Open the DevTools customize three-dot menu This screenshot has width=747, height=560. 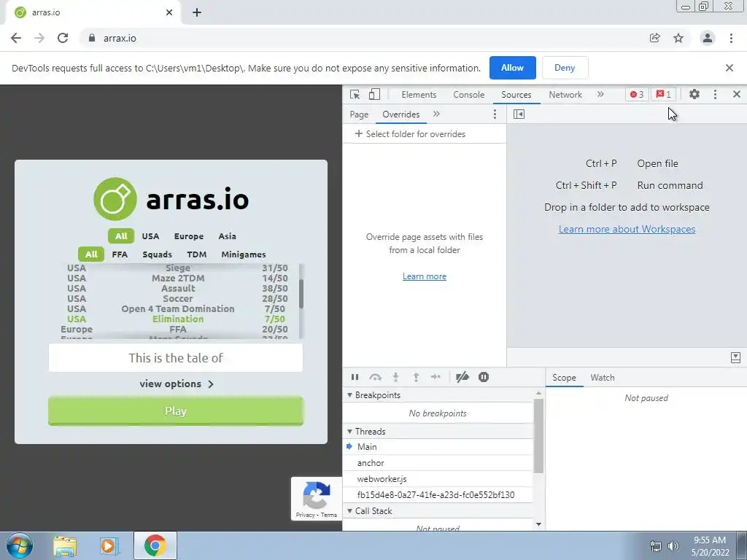pos(715,94)
